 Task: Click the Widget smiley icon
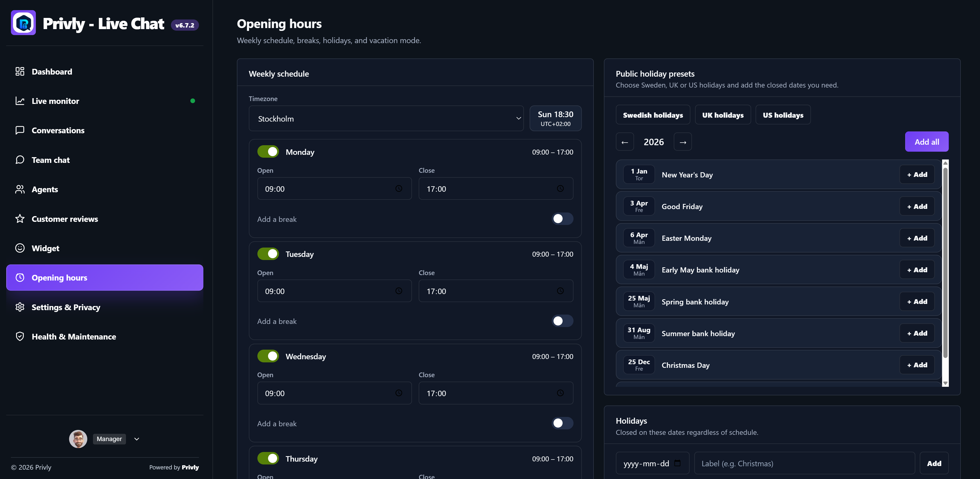(20, 248)
